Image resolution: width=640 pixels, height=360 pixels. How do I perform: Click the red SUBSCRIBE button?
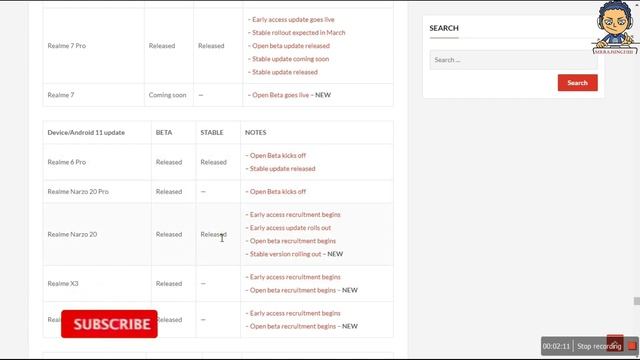(109, 324)
